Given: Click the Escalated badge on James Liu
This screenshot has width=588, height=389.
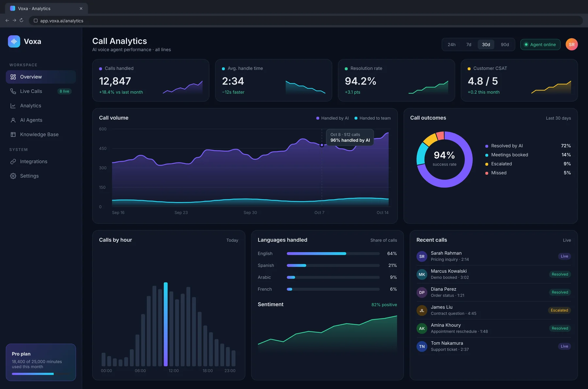Looking at the screenshot, I should [559, 310].
